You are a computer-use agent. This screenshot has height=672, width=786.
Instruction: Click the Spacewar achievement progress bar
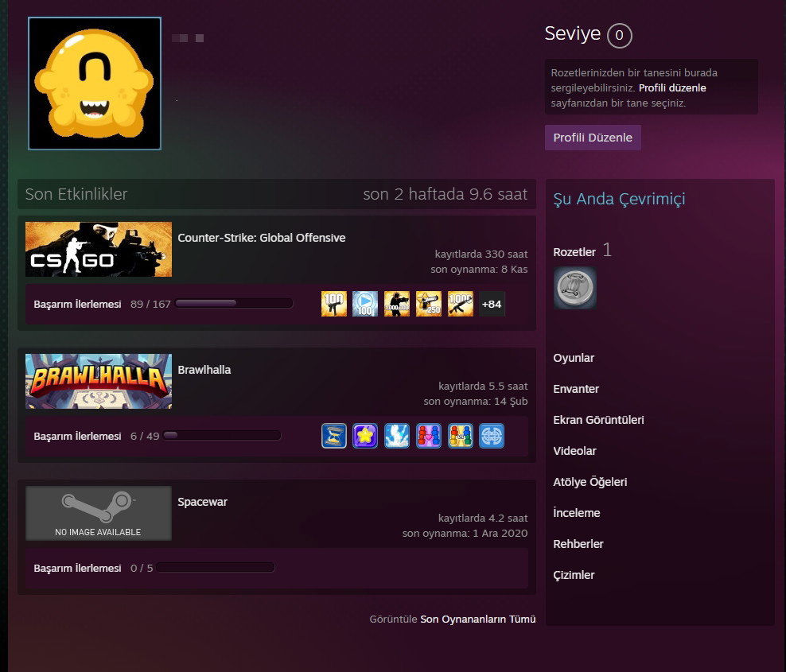coord(216,567)
